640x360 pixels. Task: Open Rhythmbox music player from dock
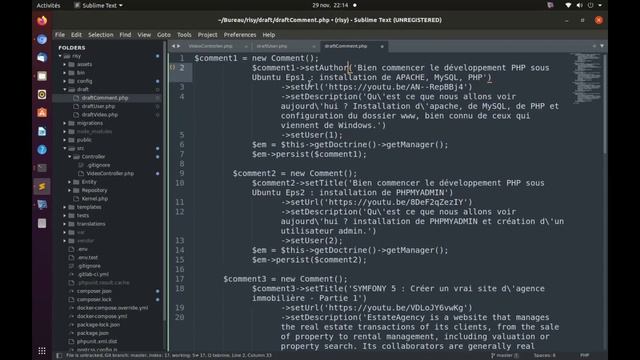click(42, 94)
